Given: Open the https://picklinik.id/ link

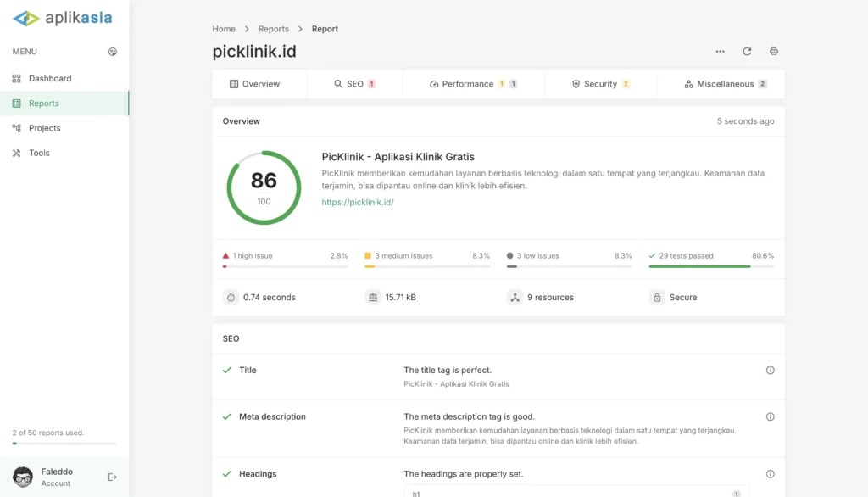Looking at the screenshot, I should click(x=358, y=203).
